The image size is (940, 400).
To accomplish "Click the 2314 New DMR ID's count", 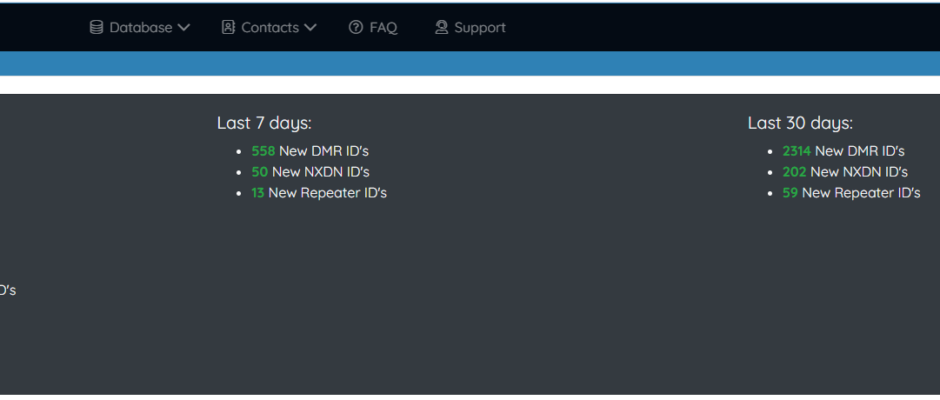I will [843, 151].
